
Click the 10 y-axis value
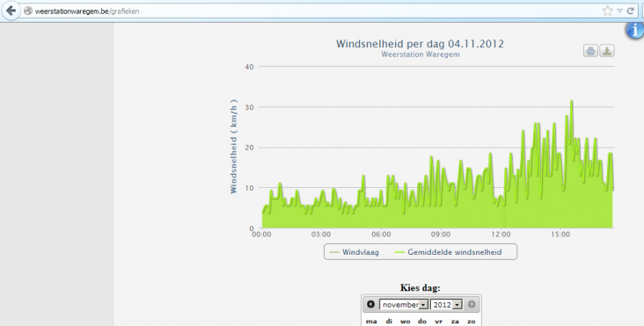click(x=249, y=188)
